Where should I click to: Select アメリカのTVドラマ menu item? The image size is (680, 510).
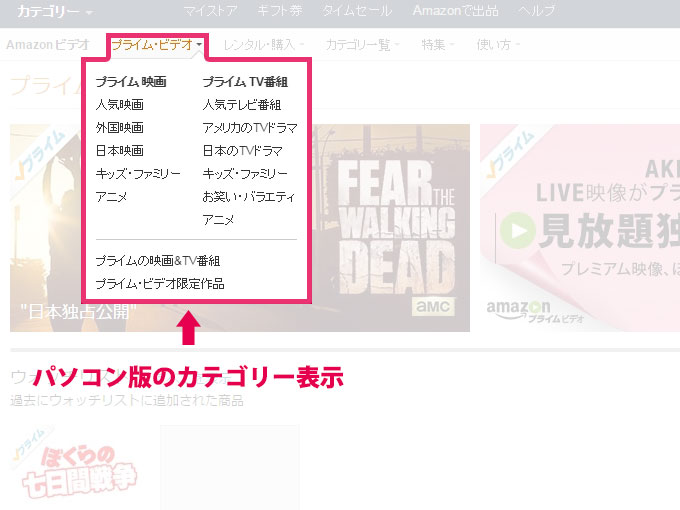pyautogui.click(x=250, y=128)
